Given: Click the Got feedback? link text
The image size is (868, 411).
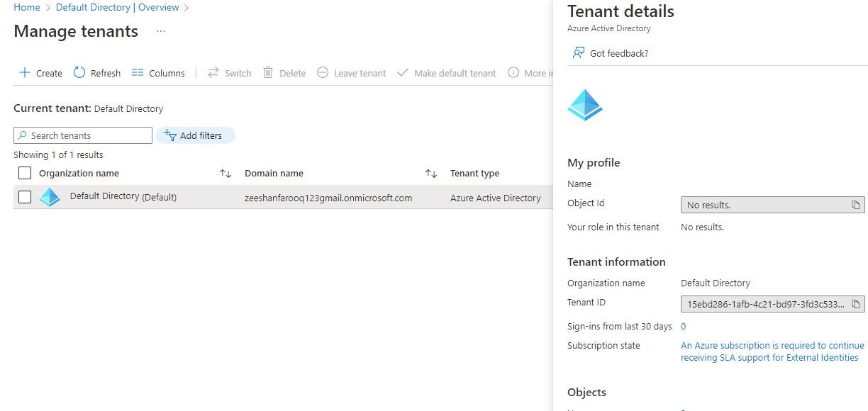Looking at the screenshot, I should [619, 53].
